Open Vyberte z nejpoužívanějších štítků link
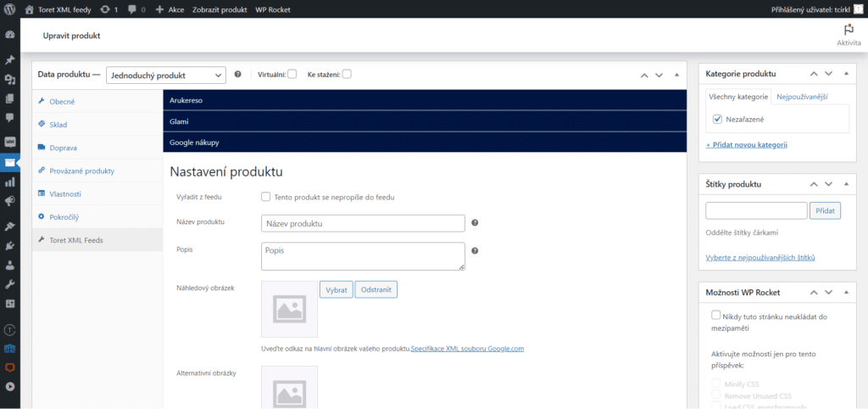Viewport: 868px width, 409px height. point(760,258)
